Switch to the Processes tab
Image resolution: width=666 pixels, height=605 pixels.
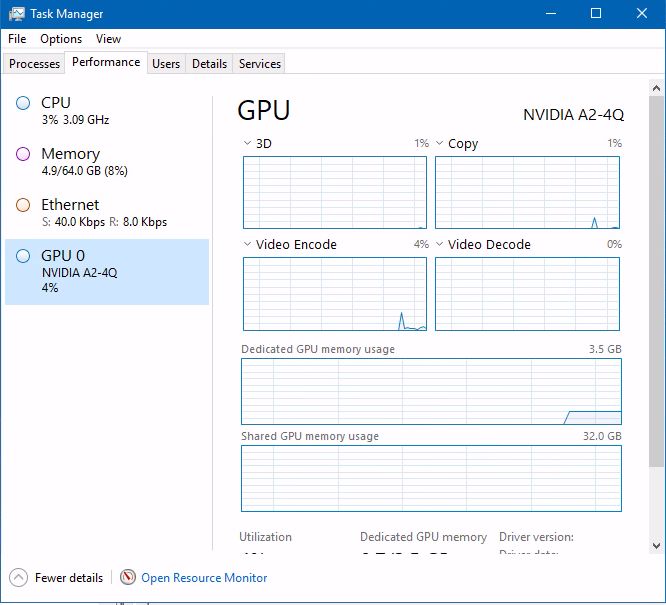(34, 64)
